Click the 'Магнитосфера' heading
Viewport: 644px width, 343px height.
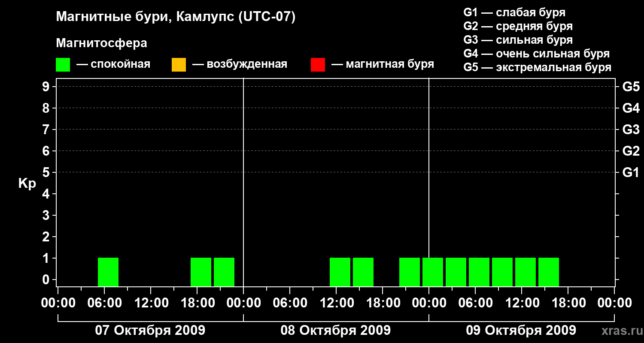click(101, 43)
